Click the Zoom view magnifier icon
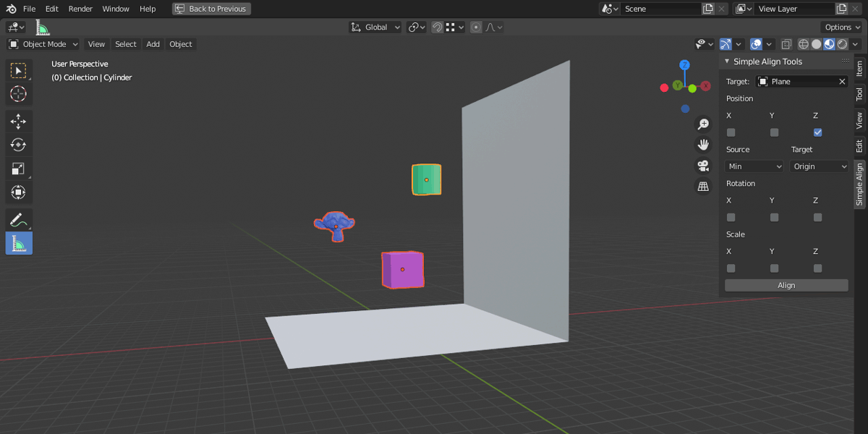The height and width of the screenshot is (434, 868). pos(702,124)
